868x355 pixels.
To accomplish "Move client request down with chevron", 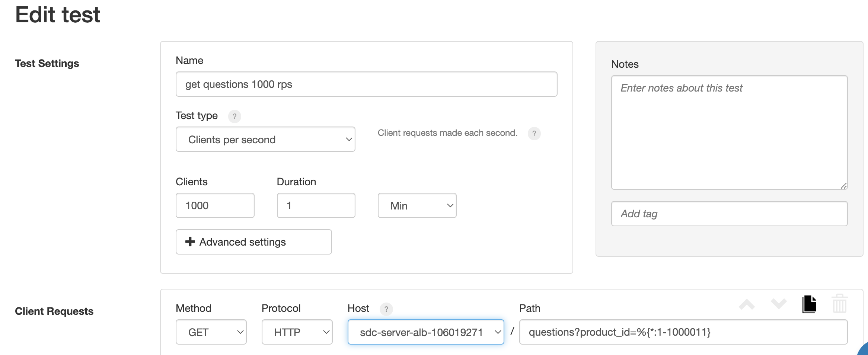I will coord(779,304).
